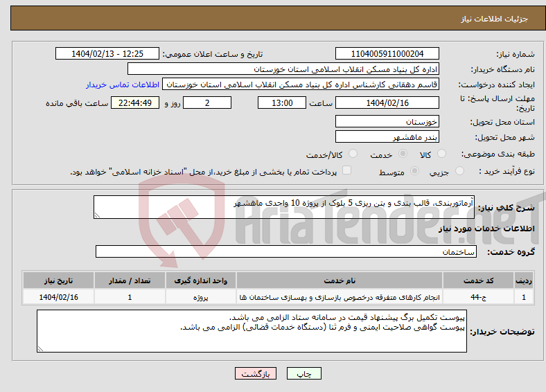
Task: Click the response deadline date 1404/02/16 field
Action: (x=387, y=103)
